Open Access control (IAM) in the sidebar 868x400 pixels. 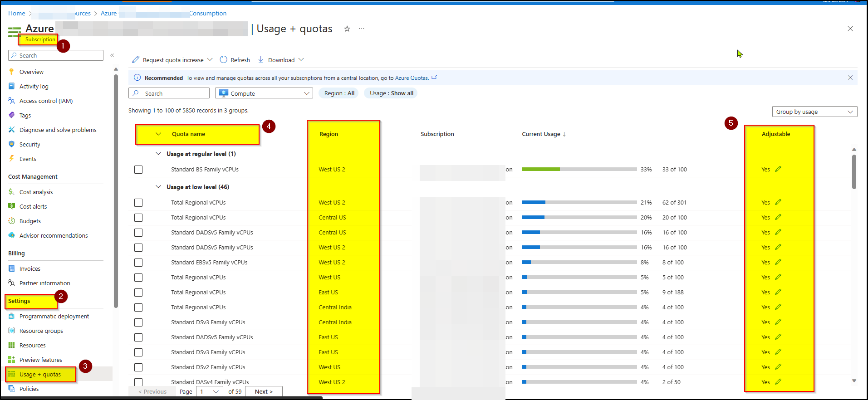[46, 101]
